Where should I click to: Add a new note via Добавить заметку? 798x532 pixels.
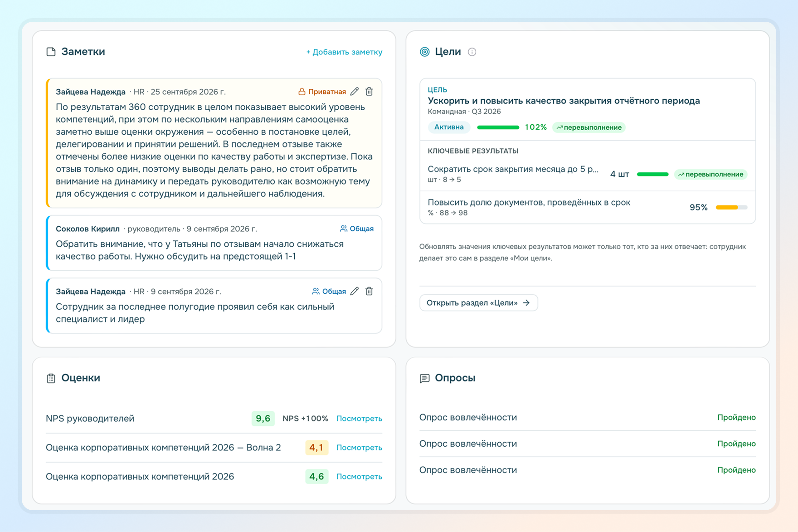click(344, 52)
